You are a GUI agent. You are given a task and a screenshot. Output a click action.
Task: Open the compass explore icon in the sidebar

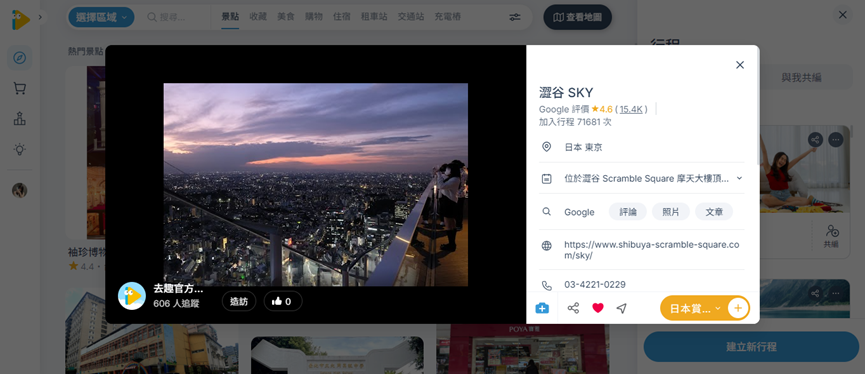click(20, 58)
